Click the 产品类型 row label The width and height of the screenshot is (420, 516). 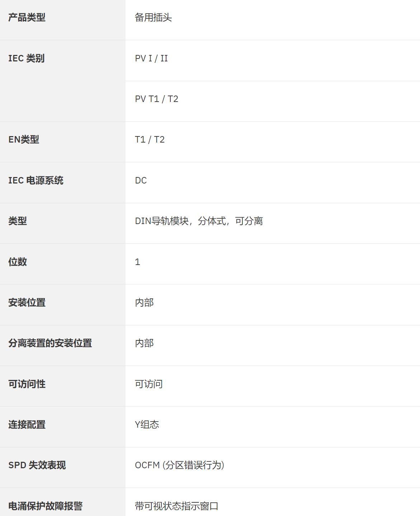click(x=27, y=17)
